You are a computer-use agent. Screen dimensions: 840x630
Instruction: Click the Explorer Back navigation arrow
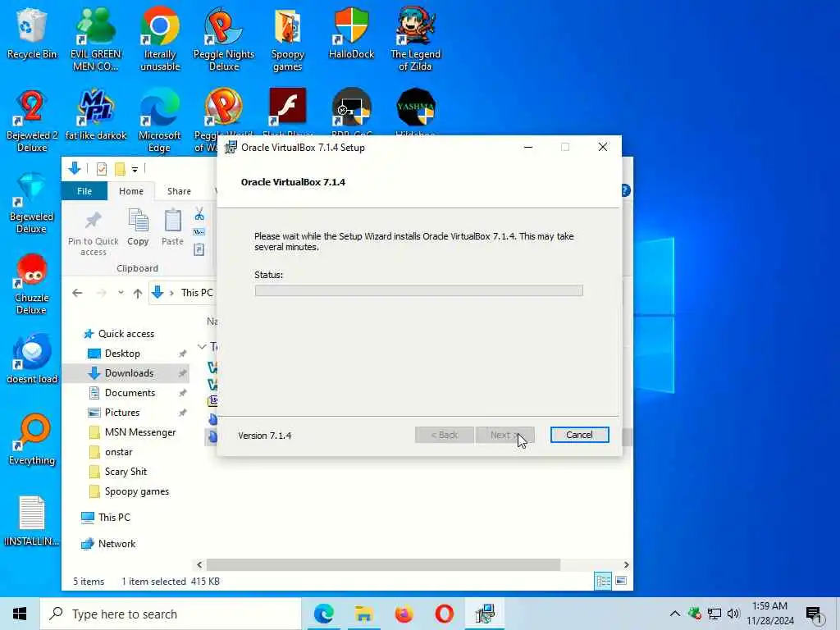pos(77,293)
